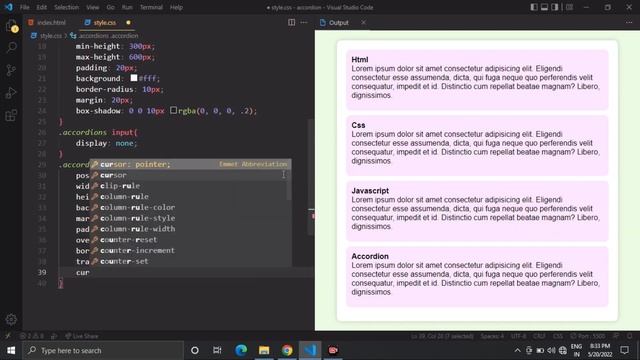The height and width of the screenshot is (360, 640).
Task: Click the Css accordion heading
Action: pos(358,125)
